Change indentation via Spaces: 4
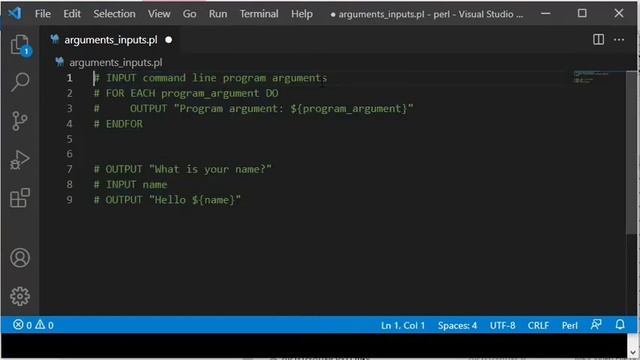This screenshot has height=360, width=640. (457, 325)
